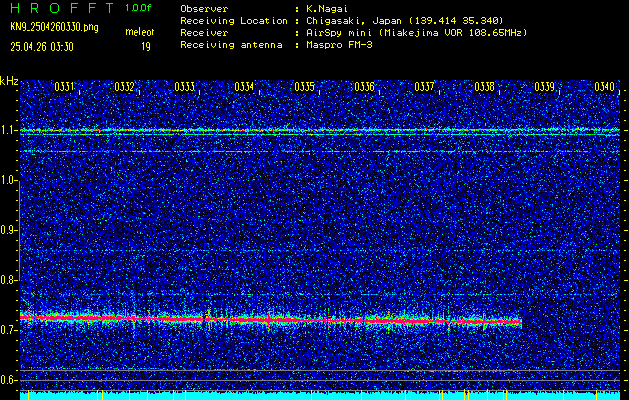Screen dimensions: 629x400
Task: Click time marker 0332
Action: coord(124,87)
